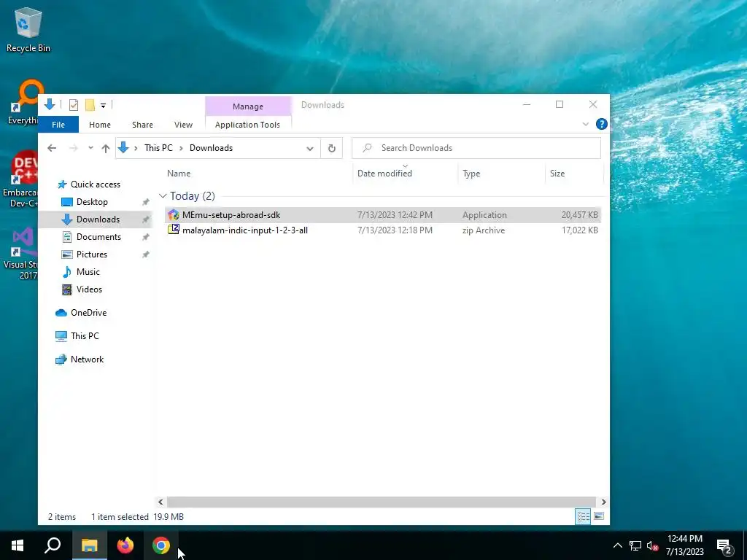Open the Everything search desktop shortcut
The width and height of the screenshot is (747, 560).
[23, 102]
